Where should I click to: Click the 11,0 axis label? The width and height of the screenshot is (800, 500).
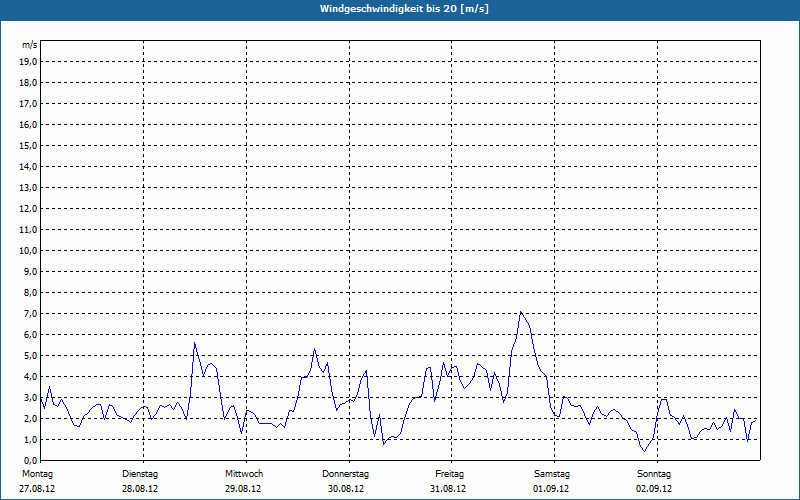[28, 230]
